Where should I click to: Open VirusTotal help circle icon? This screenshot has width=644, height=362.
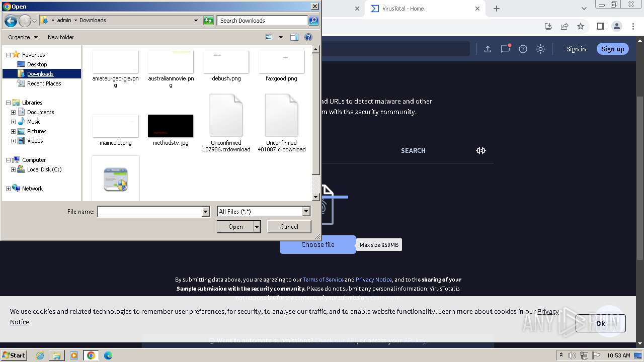pyautogui.click(x=523, y=49)
